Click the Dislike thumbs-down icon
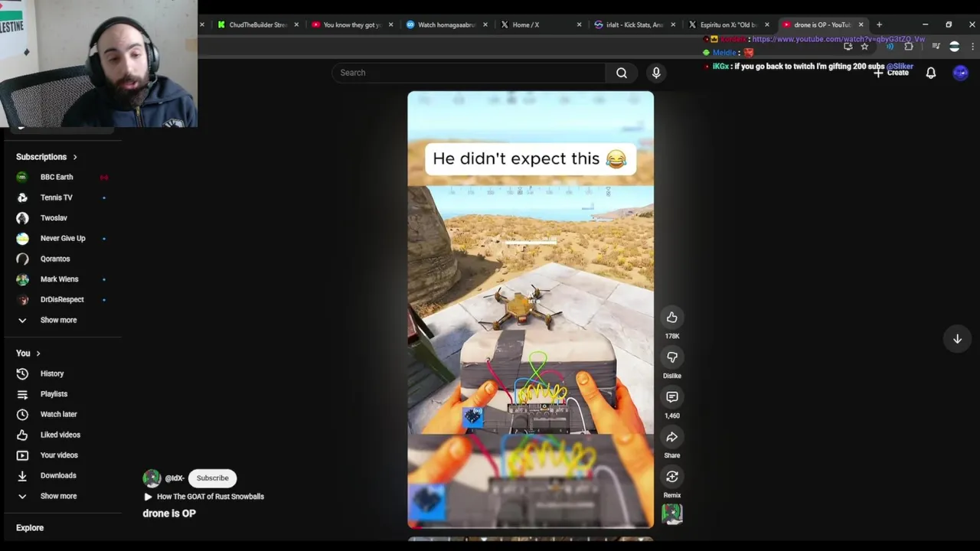Image resolution: width=980 pixels, height=551 pixels. click(x=671, y=357)
